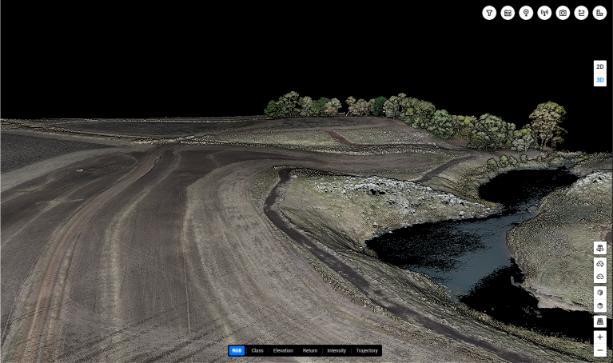Click the panel icon next to filter

pos(507,13)
